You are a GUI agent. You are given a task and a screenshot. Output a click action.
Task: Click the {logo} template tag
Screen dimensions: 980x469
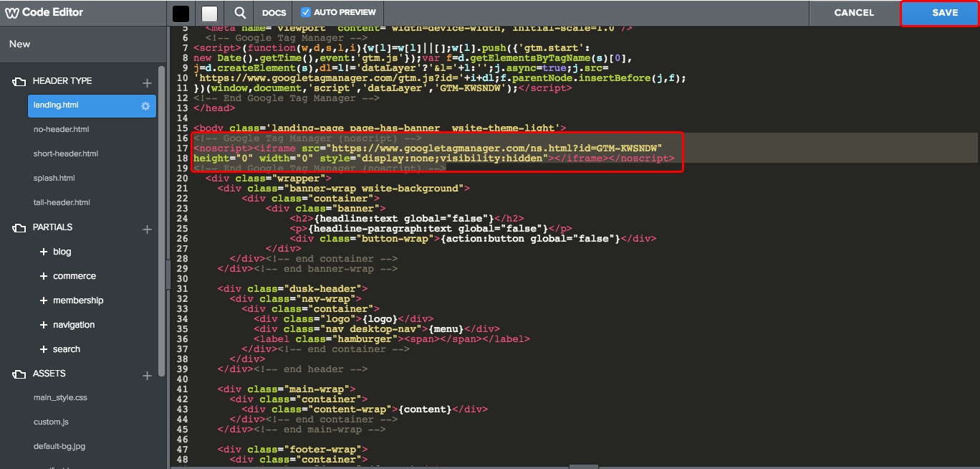pyautogui.click(x=380, y=319)
